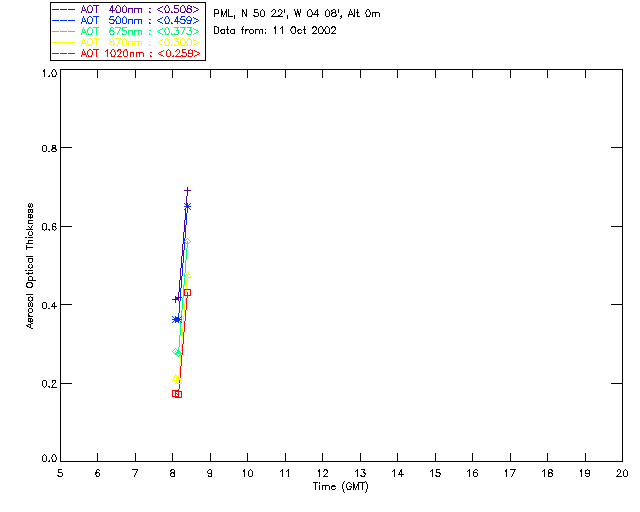Screen dimensions: 640x512
Task: Click the AOT 870nm legend entry
Action: [x=126, y=42]
